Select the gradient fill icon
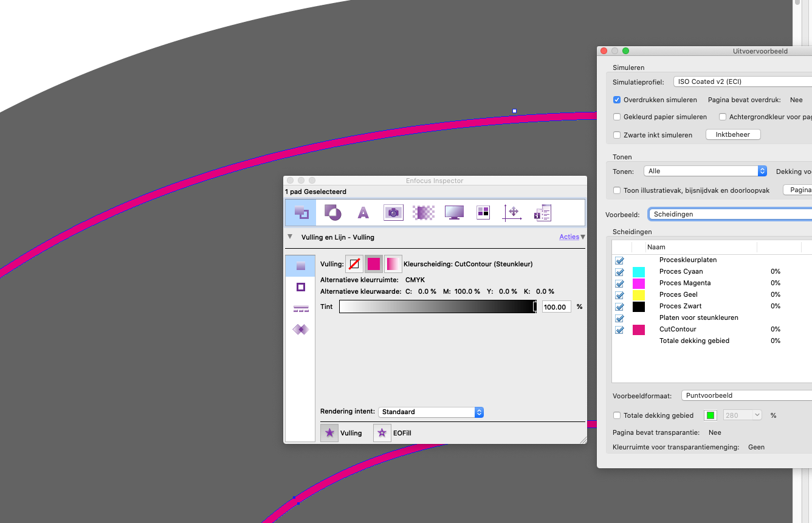812x523 pixels. click(393, 264)
